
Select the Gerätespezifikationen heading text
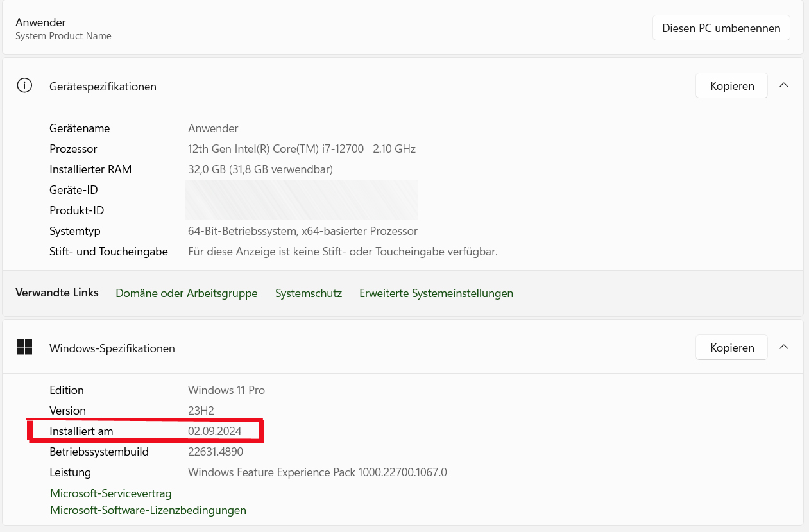(103, 87)
